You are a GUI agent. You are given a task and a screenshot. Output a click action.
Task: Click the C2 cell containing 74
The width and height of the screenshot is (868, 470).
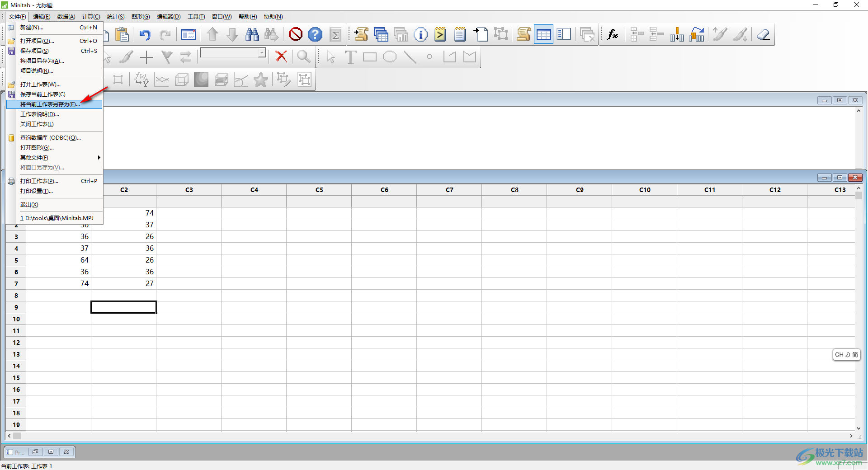(x=124, y=213)
